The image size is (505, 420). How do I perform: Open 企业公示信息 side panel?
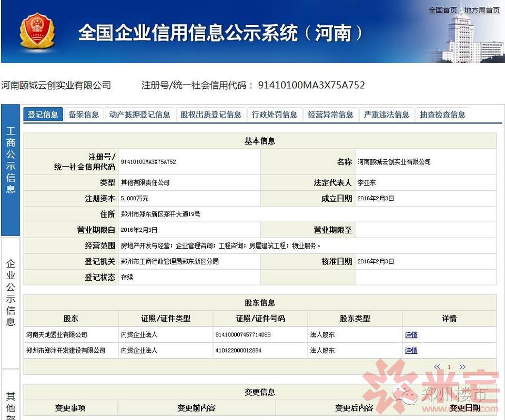pos(11,303)
